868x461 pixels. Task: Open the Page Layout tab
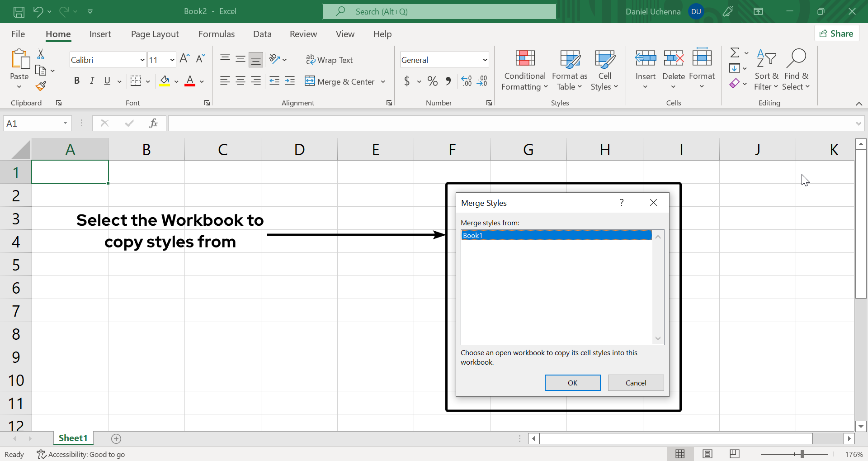[155, 34]
